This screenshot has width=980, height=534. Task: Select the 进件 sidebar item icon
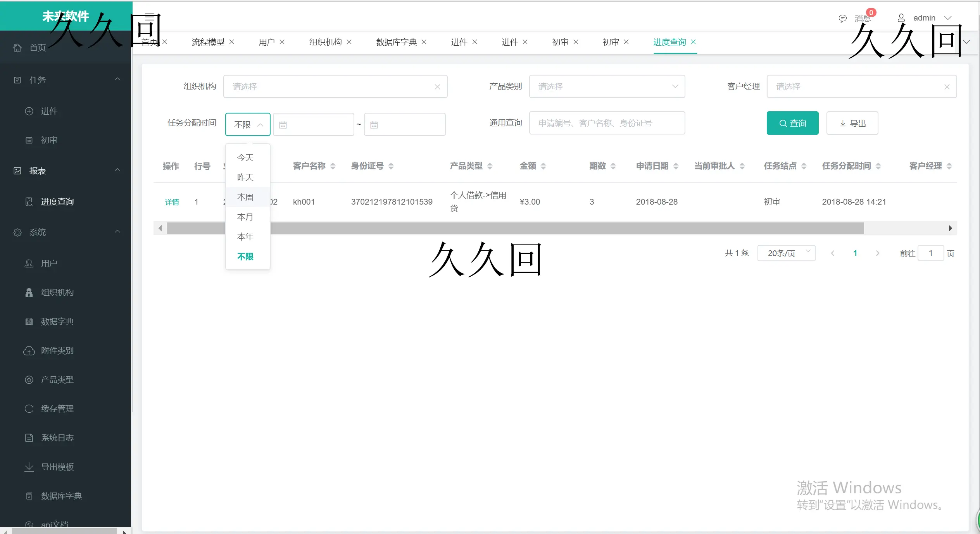(29, 111)
